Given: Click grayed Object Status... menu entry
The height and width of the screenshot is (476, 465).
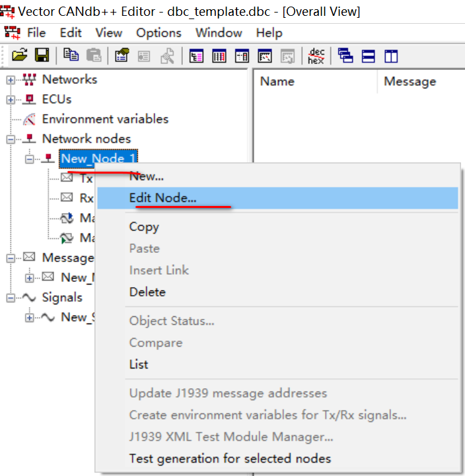Looking at the screenshot, I should 277,321.
